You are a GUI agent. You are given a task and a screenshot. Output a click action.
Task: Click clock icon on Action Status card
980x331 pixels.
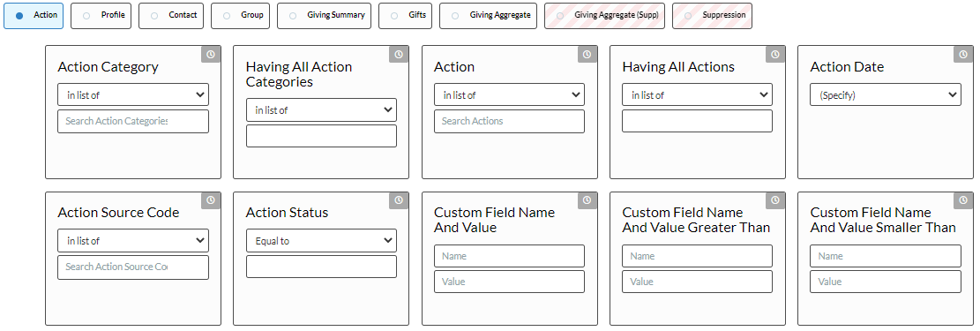pos(399,200)
